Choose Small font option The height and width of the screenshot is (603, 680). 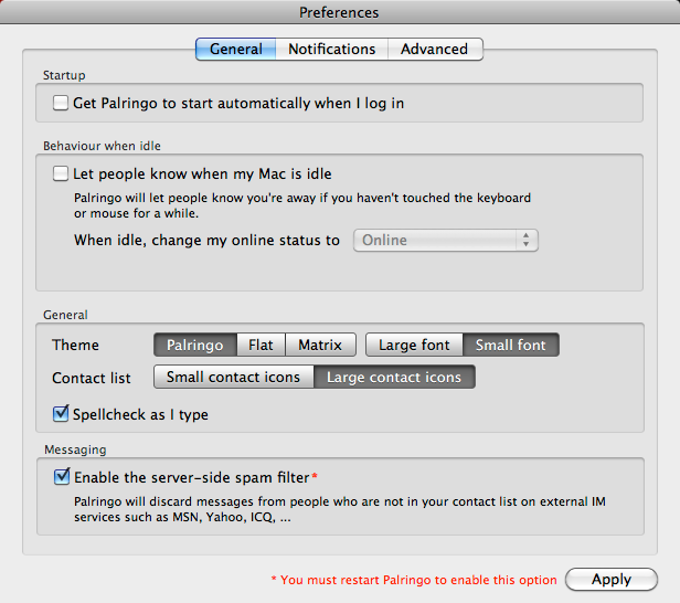[x=511, y=345]
